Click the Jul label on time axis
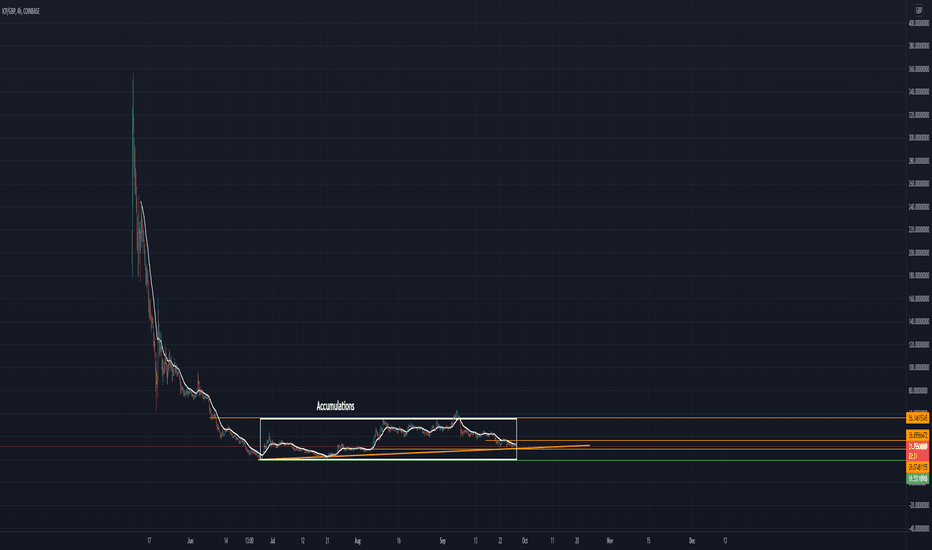 (x=272, y=540)
